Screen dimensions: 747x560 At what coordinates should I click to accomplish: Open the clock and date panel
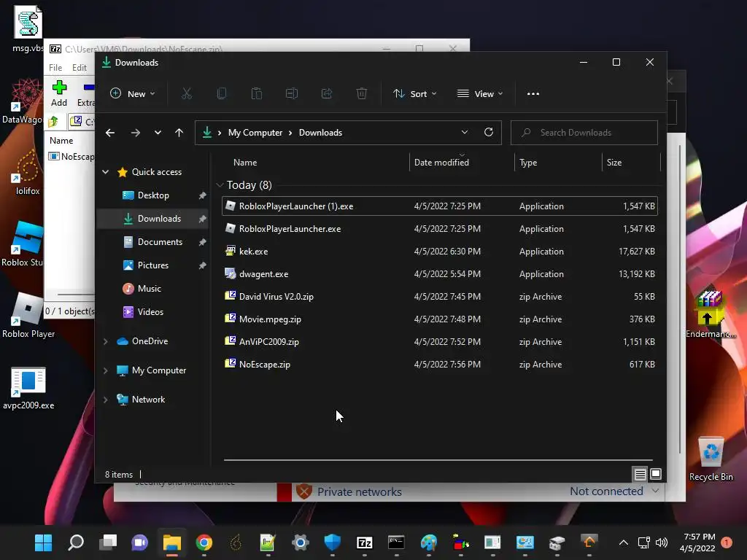(x=699, y=542)
